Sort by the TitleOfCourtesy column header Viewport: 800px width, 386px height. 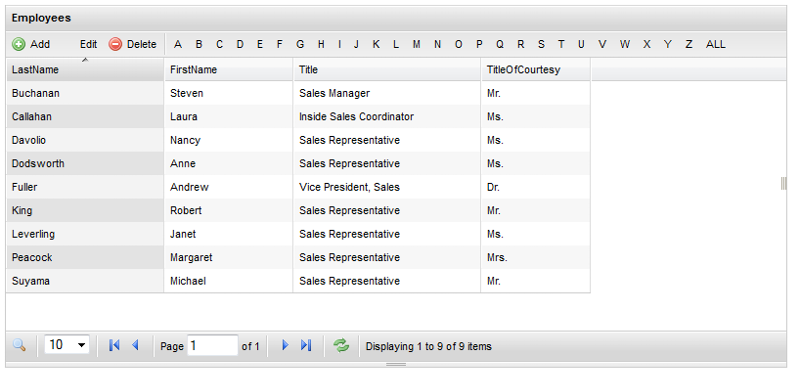click(535, 70)
